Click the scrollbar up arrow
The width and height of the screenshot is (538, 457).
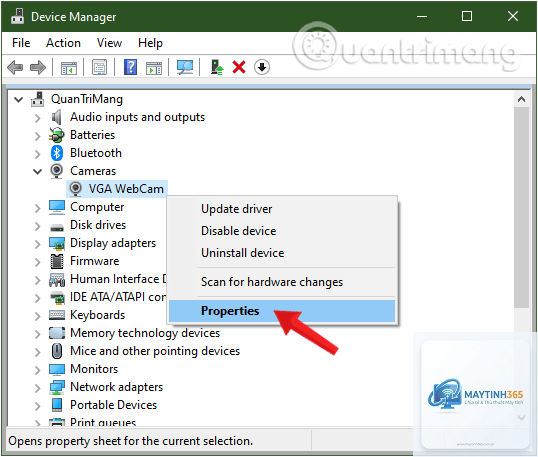pyautogui.click(x=522, y=99)
